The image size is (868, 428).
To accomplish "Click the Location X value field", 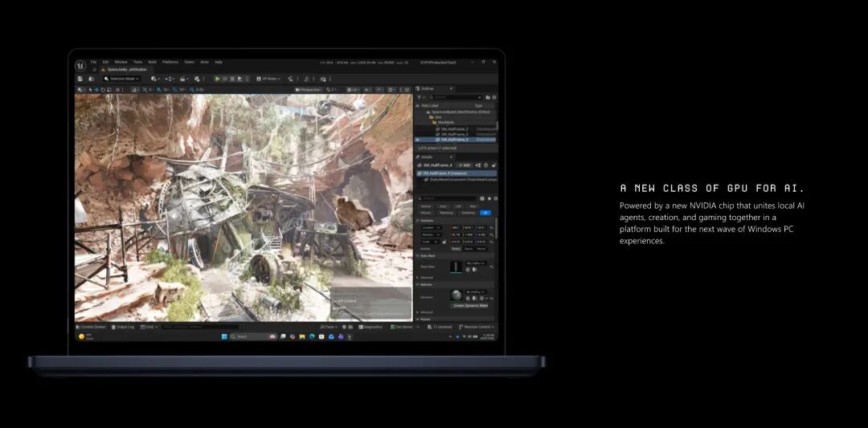I will (457, 228).
